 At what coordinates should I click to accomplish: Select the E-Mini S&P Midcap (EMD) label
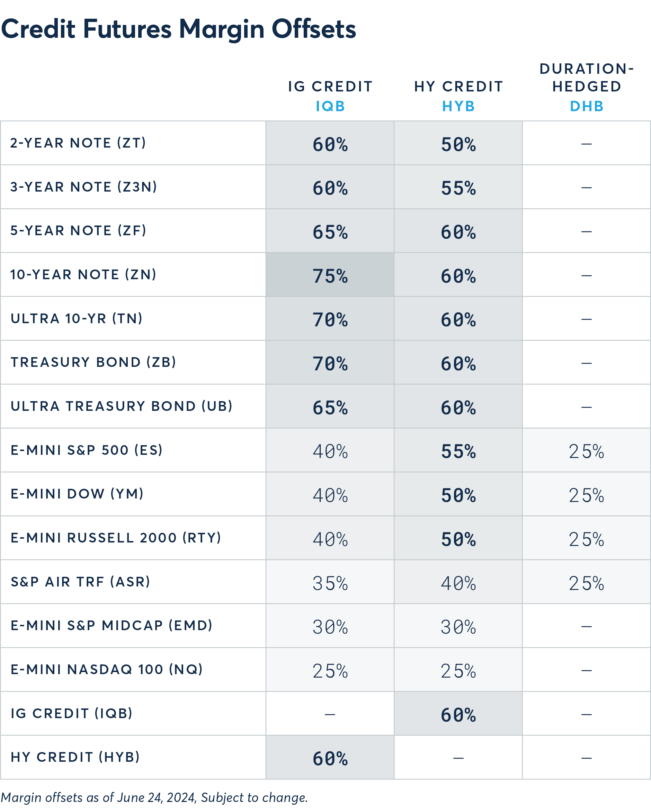click(112, 626)
